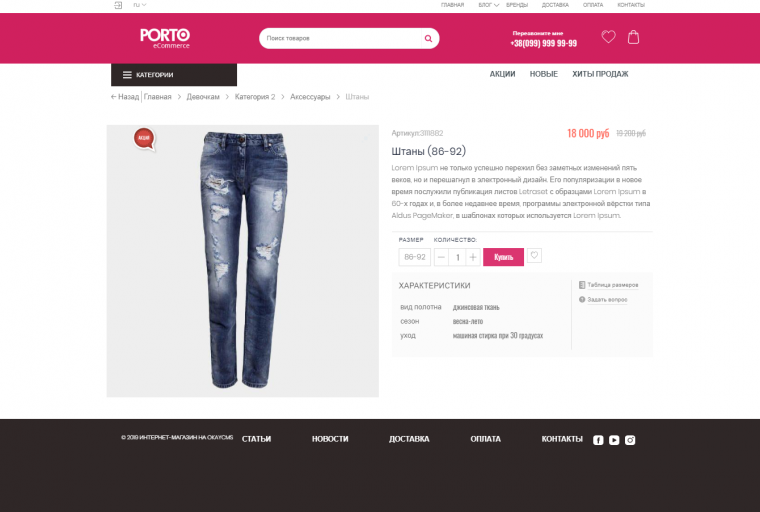Open the Хиты продаж menu item
Image resolution: width=760 pixels, height=512 pixels.
pos(600,74)
